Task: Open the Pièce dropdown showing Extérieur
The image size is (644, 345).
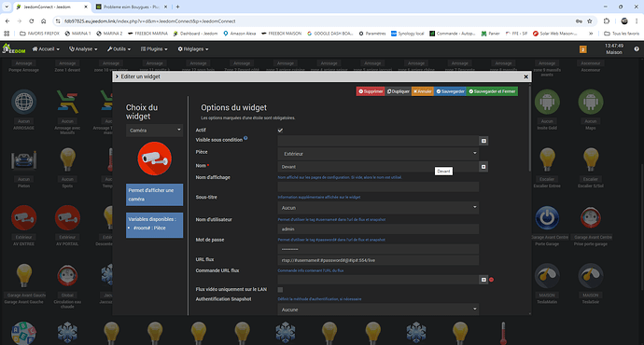Action: click(378, 154)
